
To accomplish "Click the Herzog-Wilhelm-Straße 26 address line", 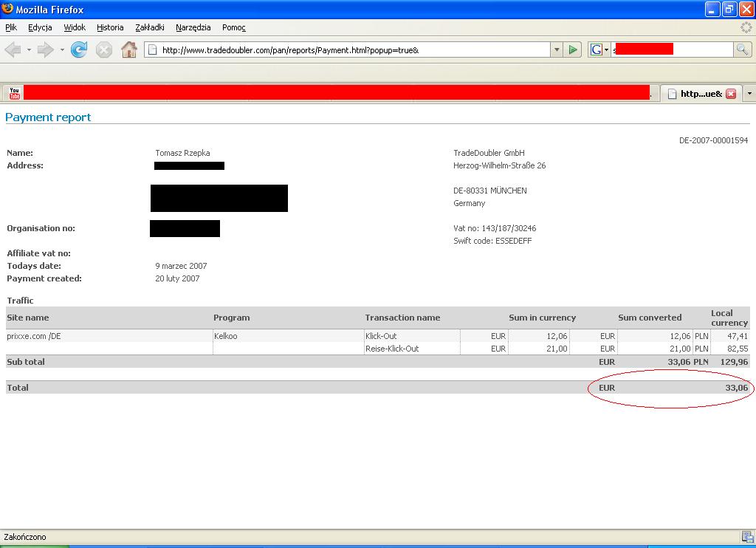I will tap(500, 165).
